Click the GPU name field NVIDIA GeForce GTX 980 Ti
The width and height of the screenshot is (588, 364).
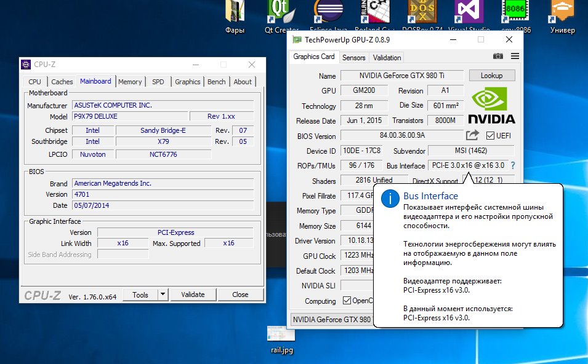coord(402,76)
